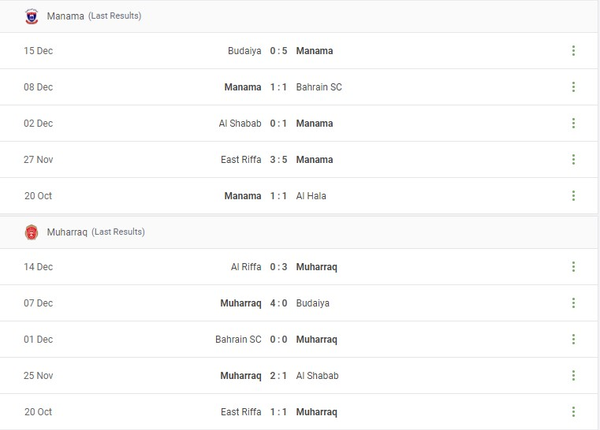Open options menu for Budaiya vs Manama match
600x430 pixels.
(573, 51)
